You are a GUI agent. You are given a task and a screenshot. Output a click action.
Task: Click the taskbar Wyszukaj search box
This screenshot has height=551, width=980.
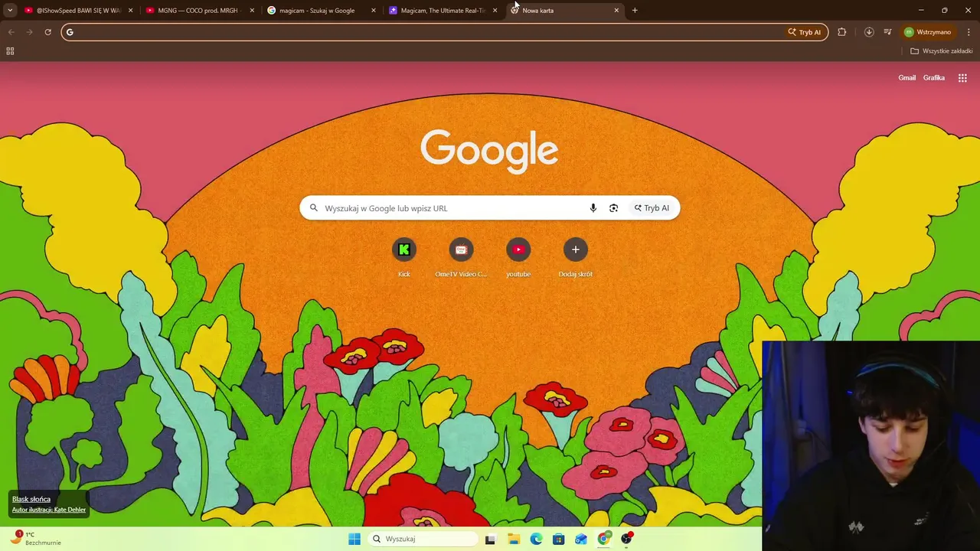click(423, 539)
